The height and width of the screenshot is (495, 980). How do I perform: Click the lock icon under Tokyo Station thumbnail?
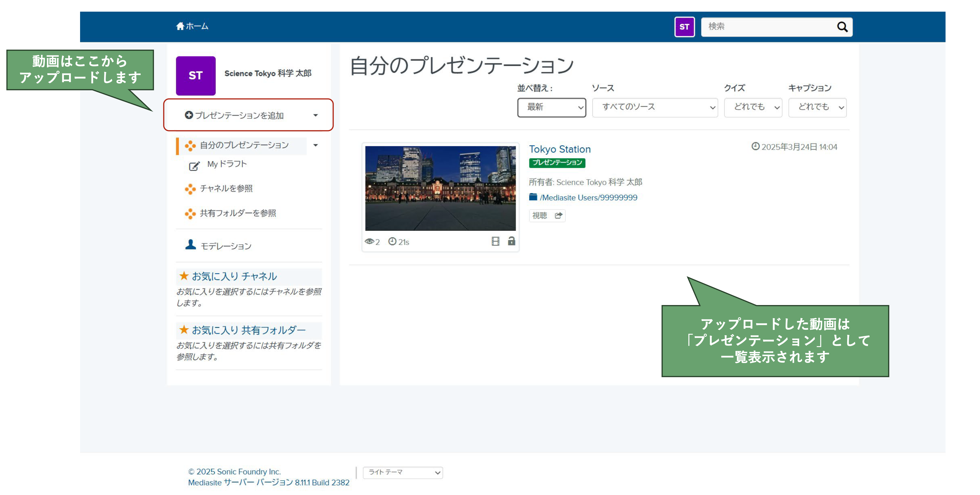point(511,241)
